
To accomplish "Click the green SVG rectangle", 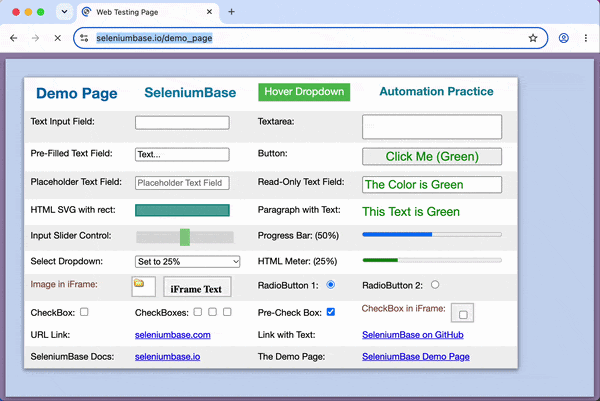I will click(x=182, y=210).
